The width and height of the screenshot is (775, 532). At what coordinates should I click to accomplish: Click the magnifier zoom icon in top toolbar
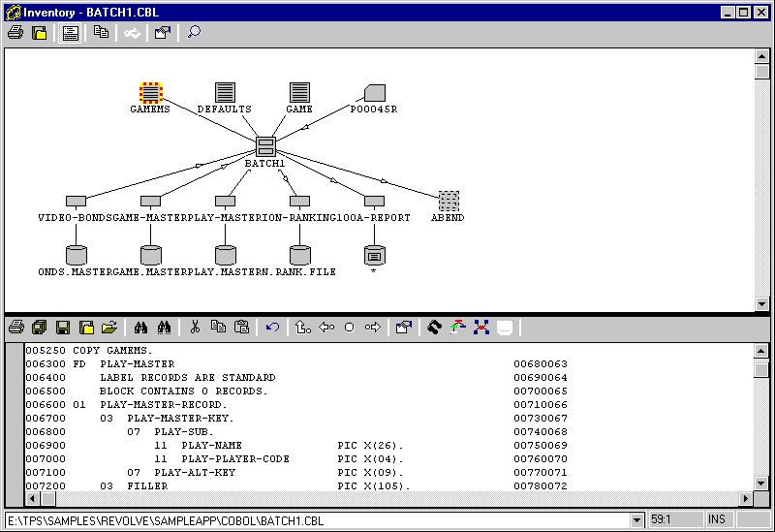tap(194, 33)
